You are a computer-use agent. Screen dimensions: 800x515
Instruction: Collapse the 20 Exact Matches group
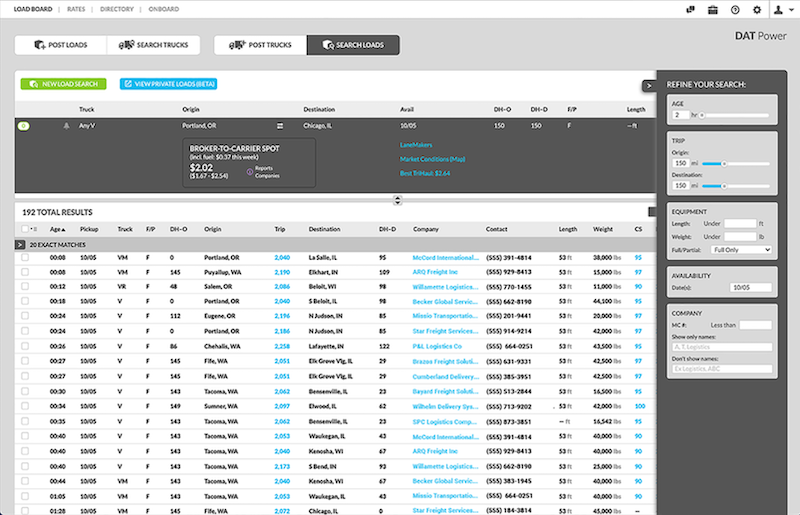pyautogui.click(x=20, y=245)
